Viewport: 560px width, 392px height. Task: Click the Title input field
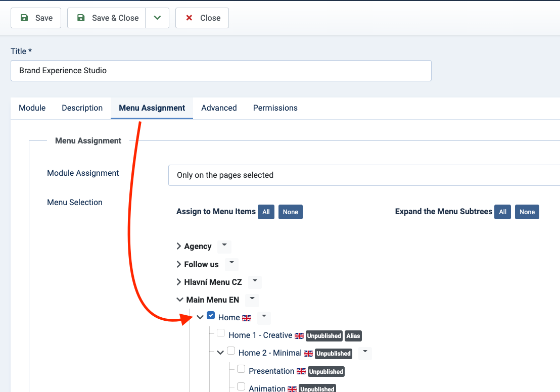[x=221, y=71]
